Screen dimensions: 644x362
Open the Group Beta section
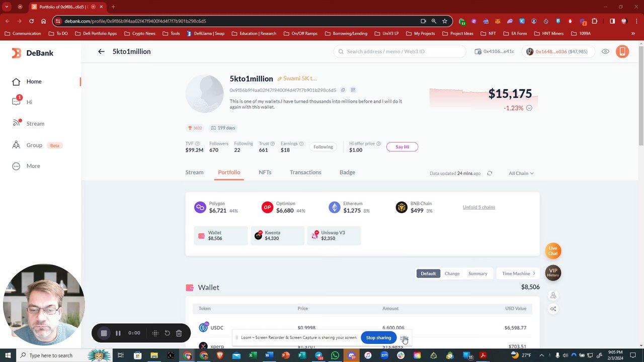pos(36,145)
